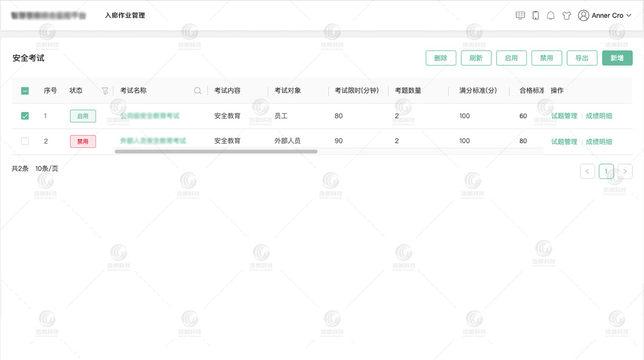Viewport: 644px width, 360px height.
Task: Check the checkbox for 外部人员安全教育考试
Action: point(24,141)
